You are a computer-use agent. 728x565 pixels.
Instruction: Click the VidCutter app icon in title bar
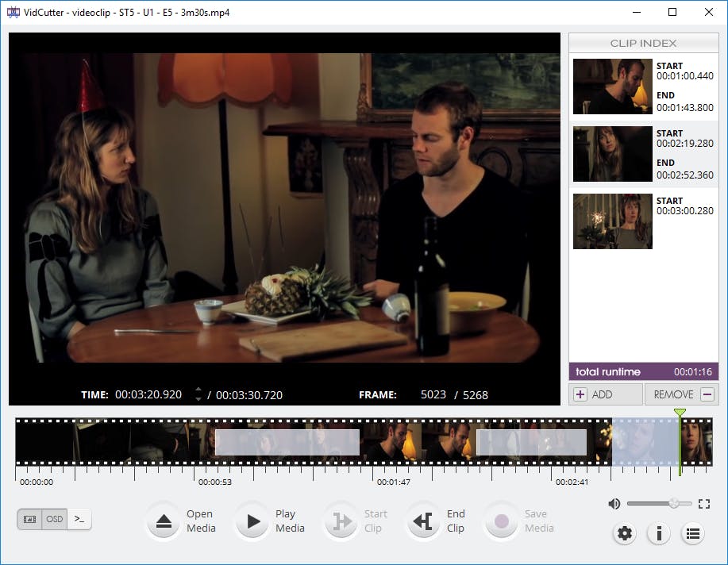click(x=13, y=12)
